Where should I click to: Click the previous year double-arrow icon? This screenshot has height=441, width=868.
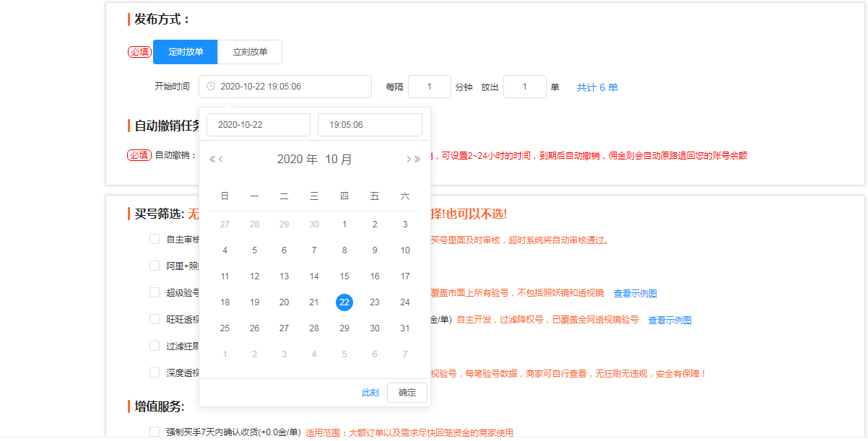[x=212, y=160]
